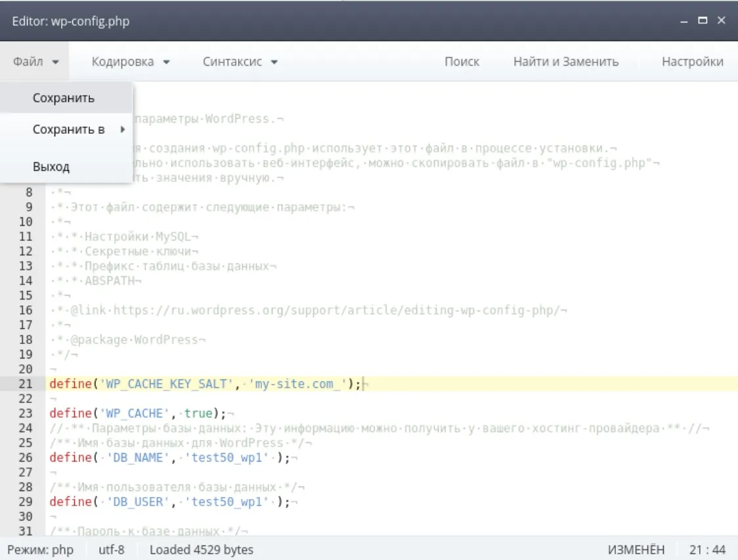Click the Режим: php status entry
738x560 pixels.
coord(41,549)
